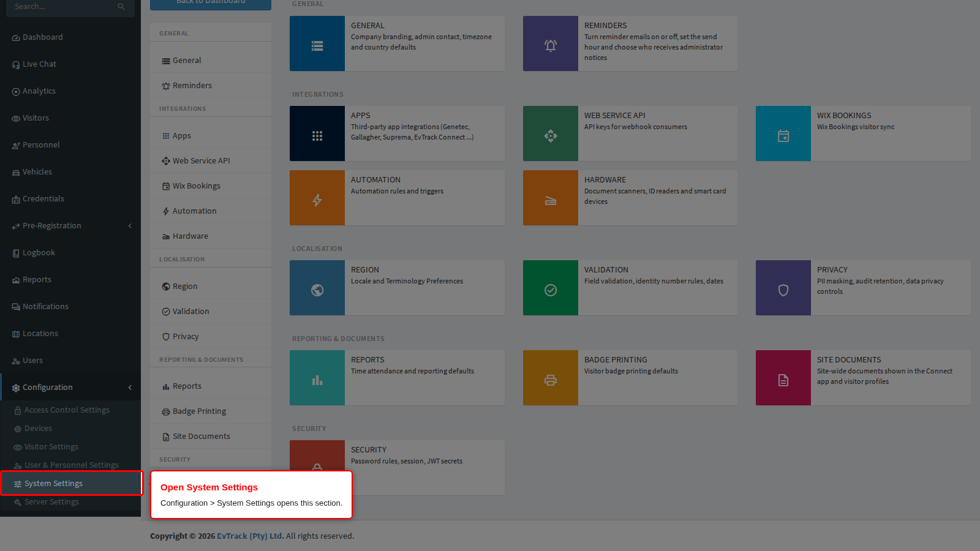Select Wix Bookings in settings nav
The width and height of the screenshot is (980, 551).
pyautogui.click(x=211, y=186)
